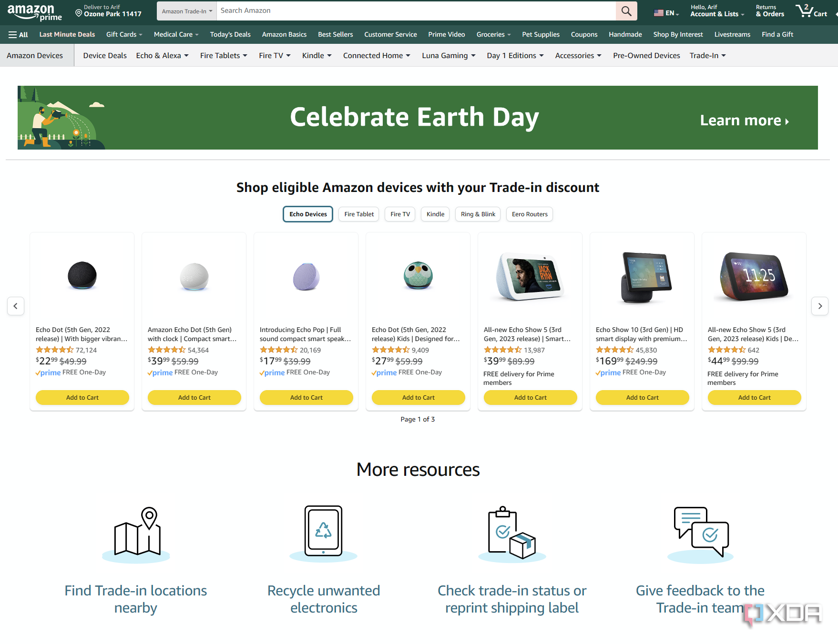Click the US flag language selector
The width and height of the screenshot is (838, 644).
[666, 13]
